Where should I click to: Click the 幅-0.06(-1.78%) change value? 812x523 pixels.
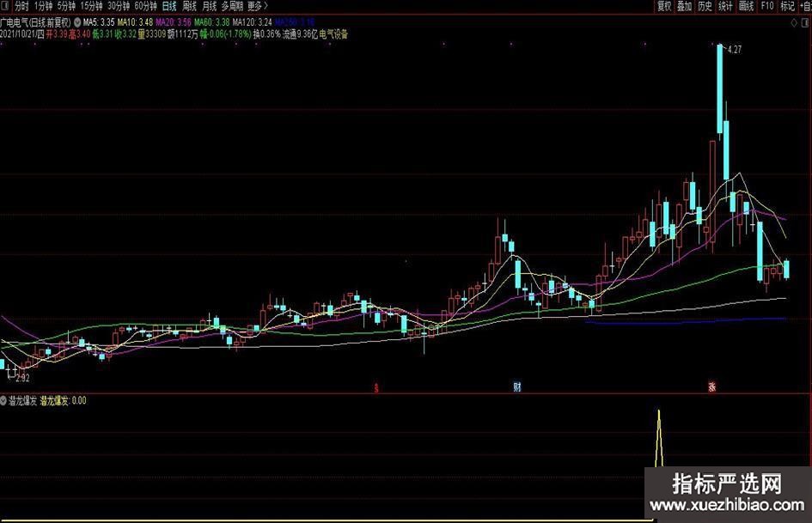tap(225, 34)
